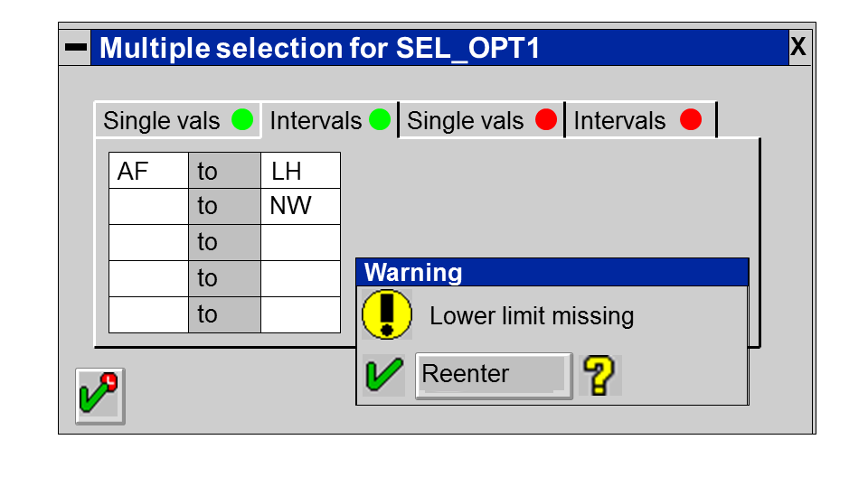Click empty lower limit field in second row
The image size is (868, 477).
click(x=148, y=207)
